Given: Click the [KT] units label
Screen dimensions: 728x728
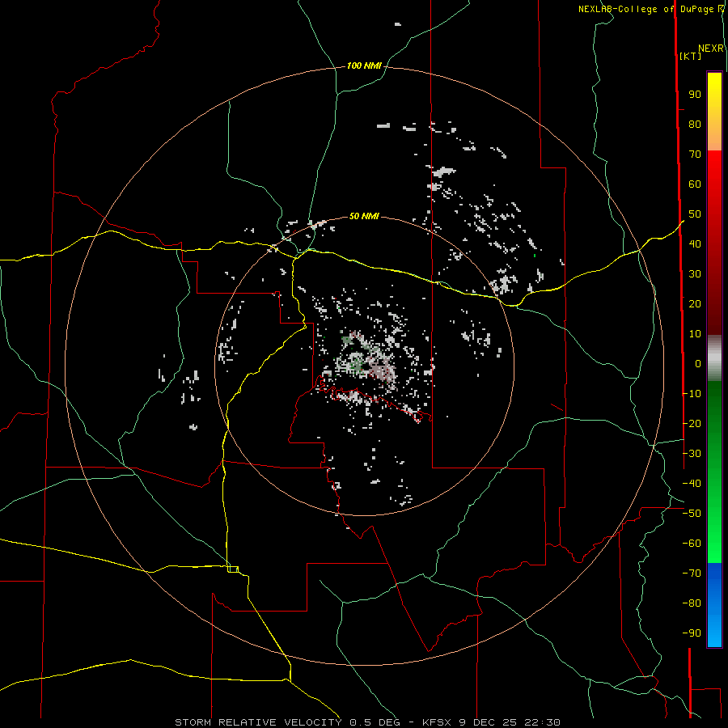Looking at the screenshot, I should 690,56.
